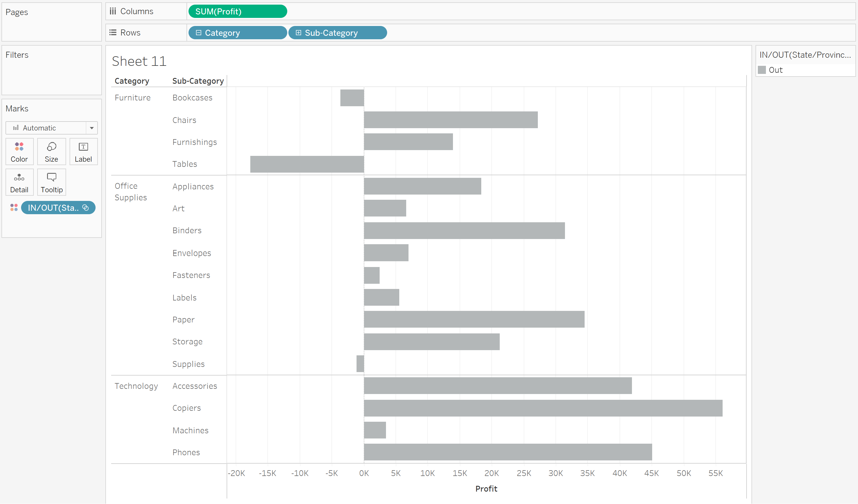Select the Technology category label
This screenshot has width=858, height=504.
136,386
